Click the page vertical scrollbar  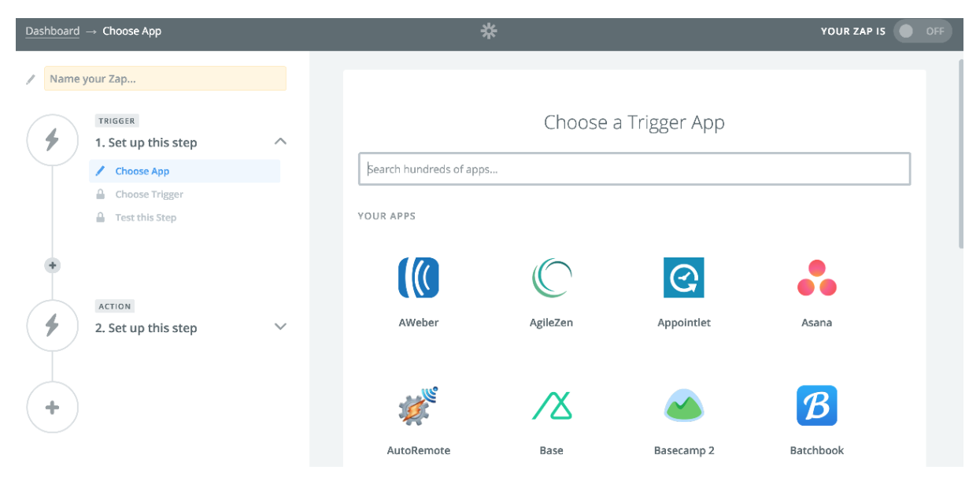(960, 154)
